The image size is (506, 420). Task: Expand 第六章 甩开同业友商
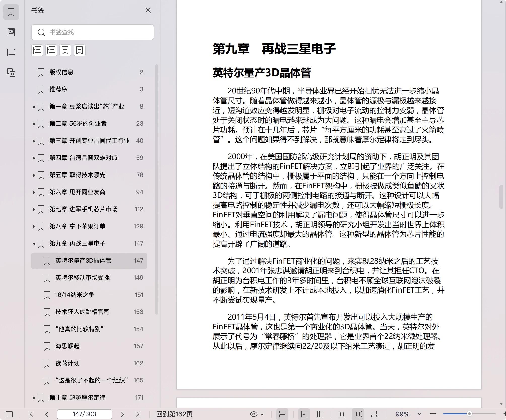(34, 192)
